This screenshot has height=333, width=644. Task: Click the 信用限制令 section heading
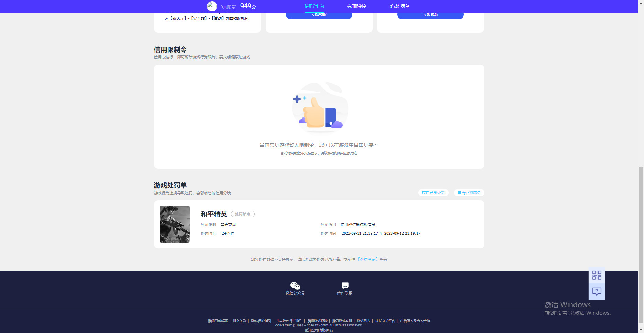pyautogui.click(x=170, y=50)
